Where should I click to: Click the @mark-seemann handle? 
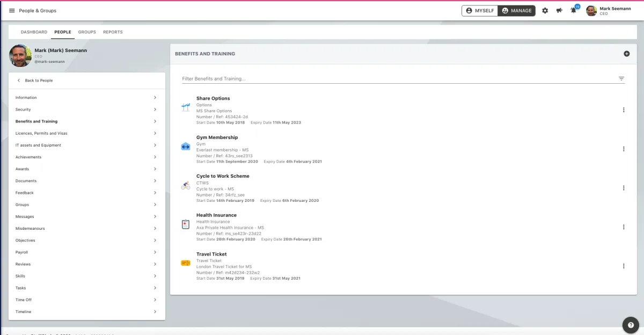50,62
